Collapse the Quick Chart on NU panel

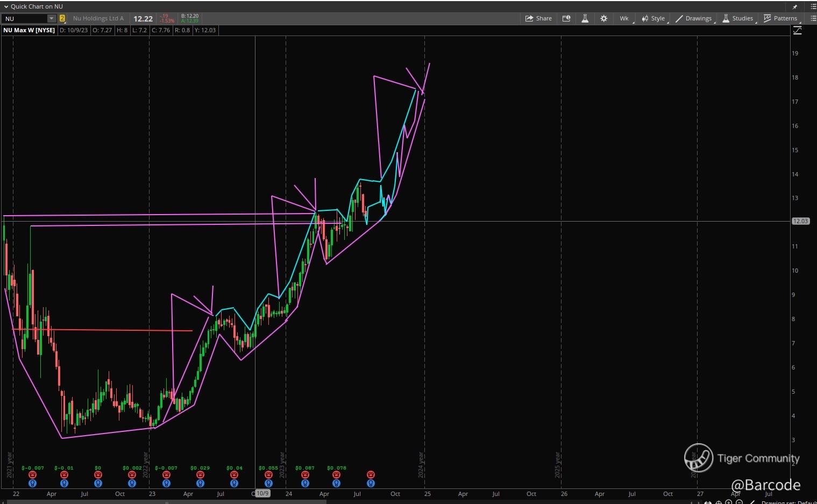6,6
